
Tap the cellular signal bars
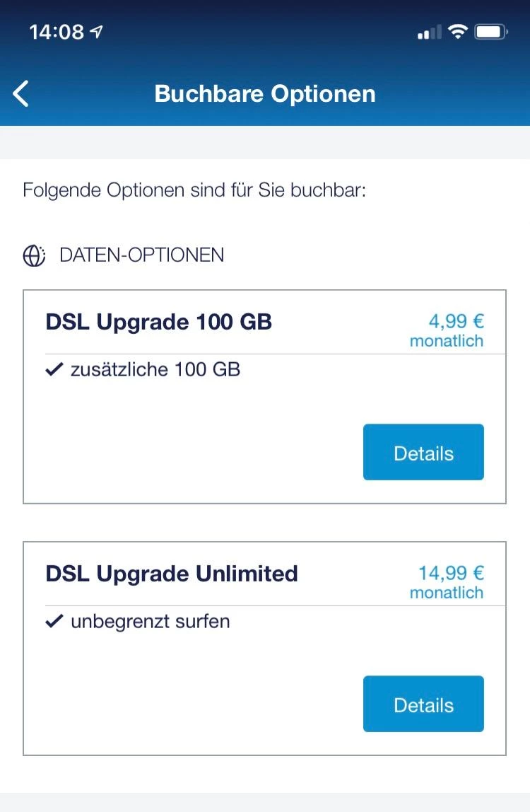(x=429, y=33)
